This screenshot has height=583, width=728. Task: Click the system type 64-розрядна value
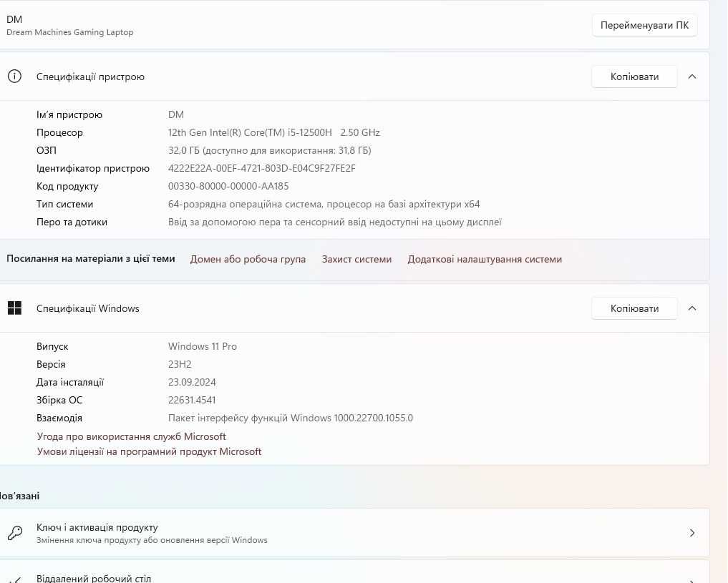[x=324, y=204]
